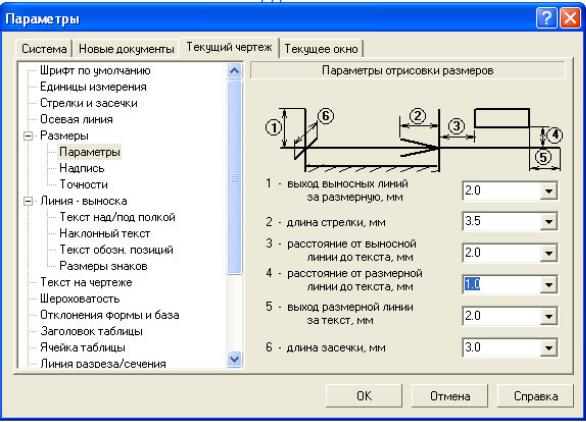Select Заголовок таблицы item

(91, 331)
